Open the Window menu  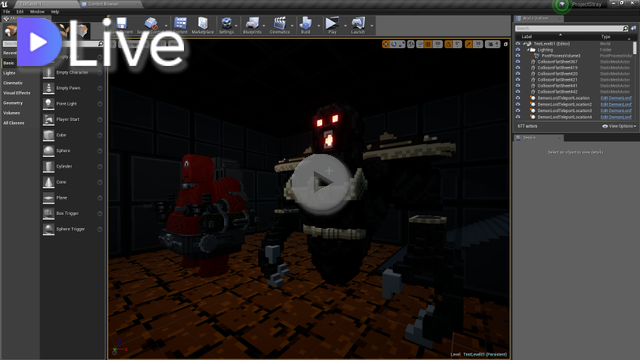pos(37,12)
